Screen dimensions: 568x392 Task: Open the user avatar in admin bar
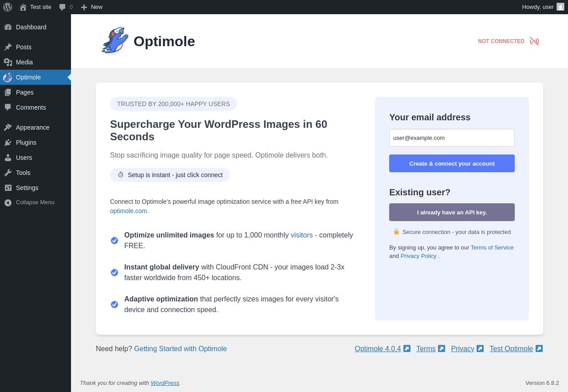[x=560, y=7]
